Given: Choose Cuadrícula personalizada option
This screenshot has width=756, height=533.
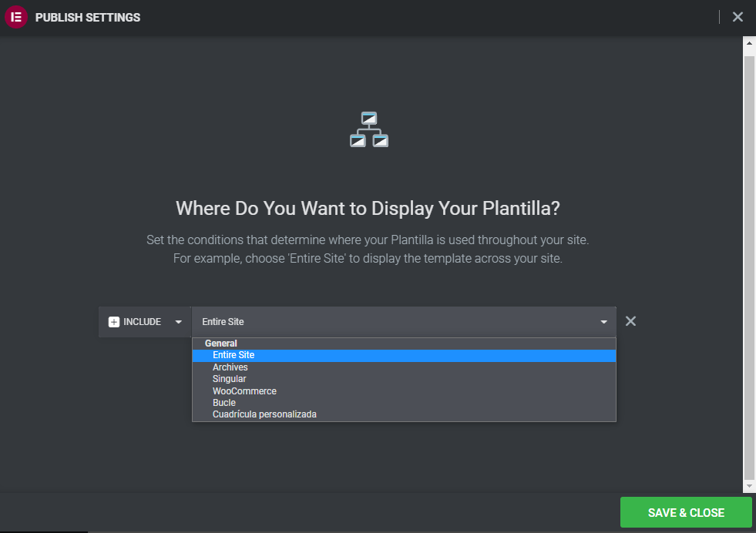Looking at the screenshot, I should [404, 414].
